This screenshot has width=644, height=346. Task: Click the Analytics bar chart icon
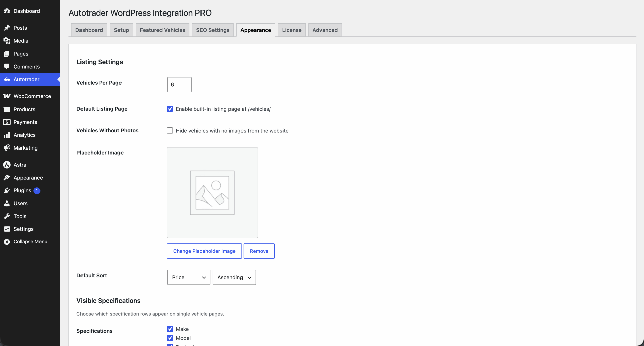point(7,135)
